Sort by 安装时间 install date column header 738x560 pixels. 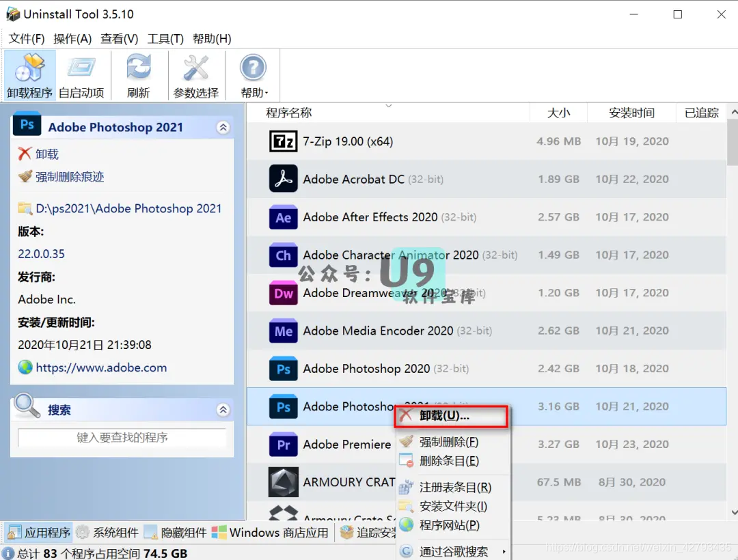tap(631, 113)
